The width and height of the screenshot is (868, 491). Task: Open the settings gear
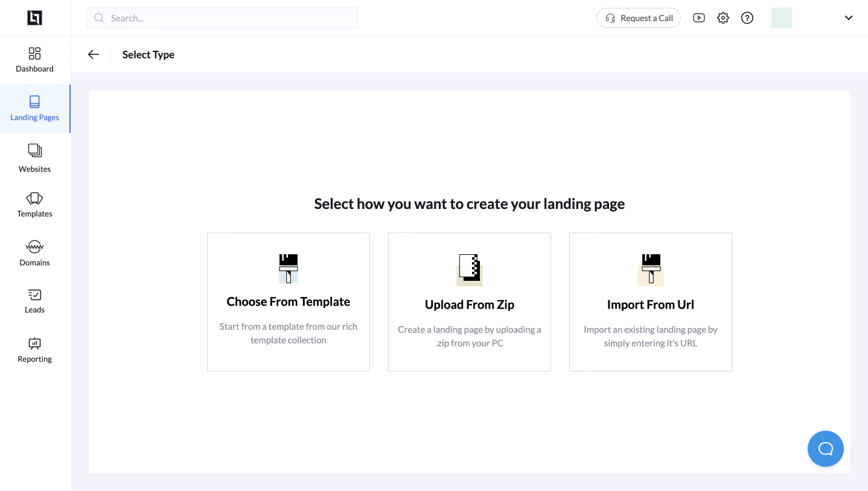[x=723, y=18]
